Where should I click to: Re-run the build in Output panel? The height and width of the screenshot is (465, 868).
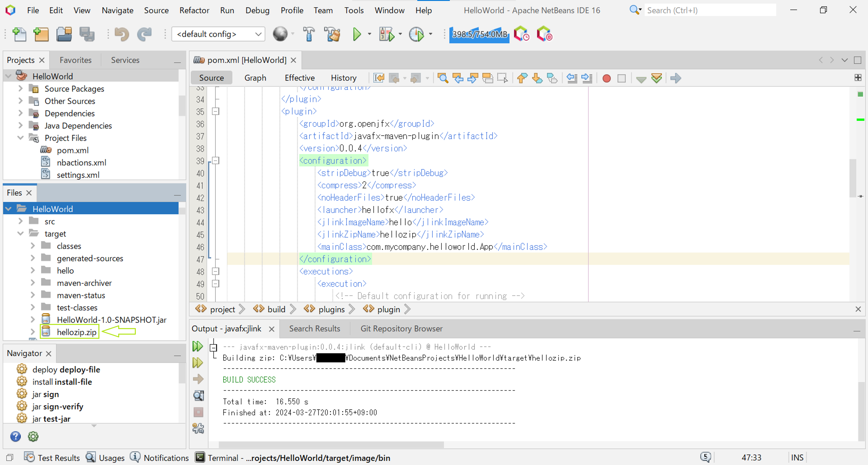tap(198, 346)
